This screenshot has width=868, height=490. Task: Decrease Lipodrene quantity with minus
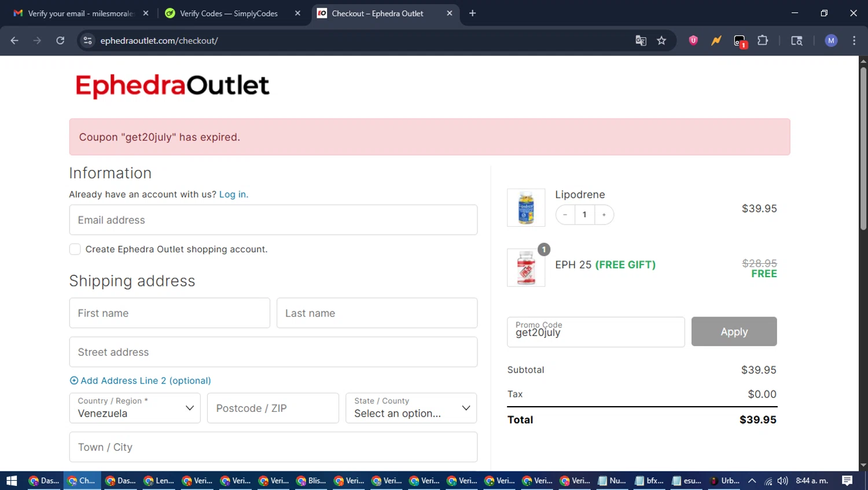pos(565,215)
